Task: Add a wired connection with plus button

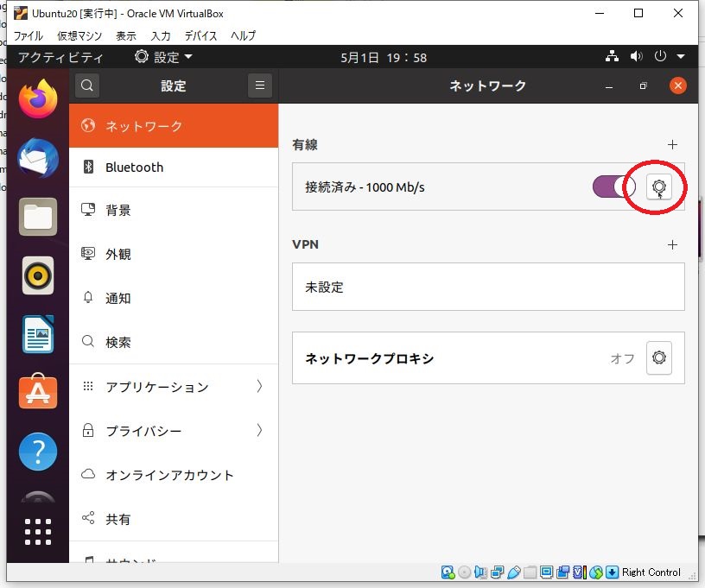Action: tap(672, 145)
